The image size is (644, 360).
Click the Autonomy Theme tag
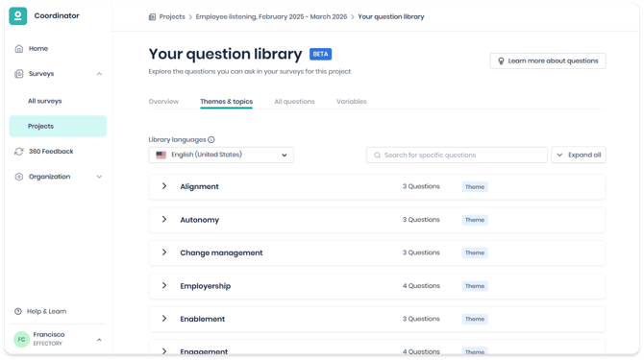[x=475, y=220]
